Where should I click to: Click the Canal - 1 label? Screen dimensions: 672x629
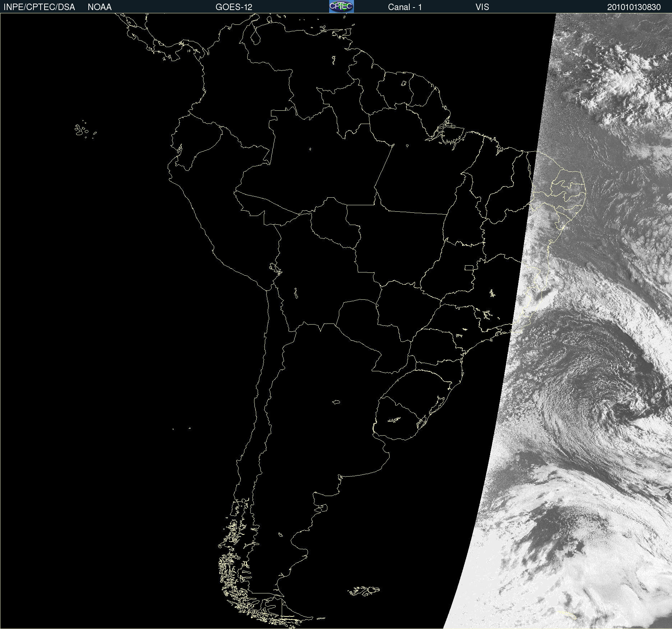tap(405, 7)
